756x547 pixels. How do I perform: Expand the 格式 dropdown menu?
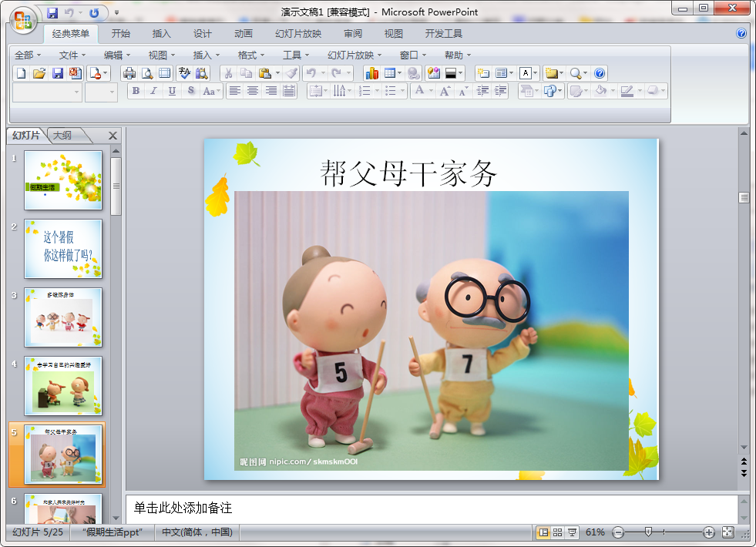tap(251, 55)
